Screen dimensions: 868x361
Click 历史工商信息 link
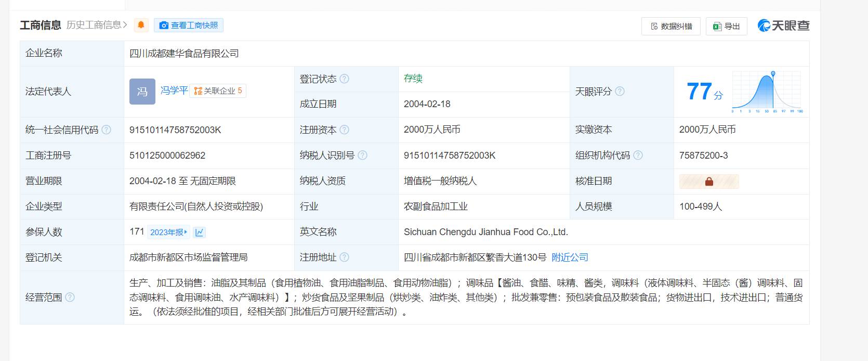97,25
